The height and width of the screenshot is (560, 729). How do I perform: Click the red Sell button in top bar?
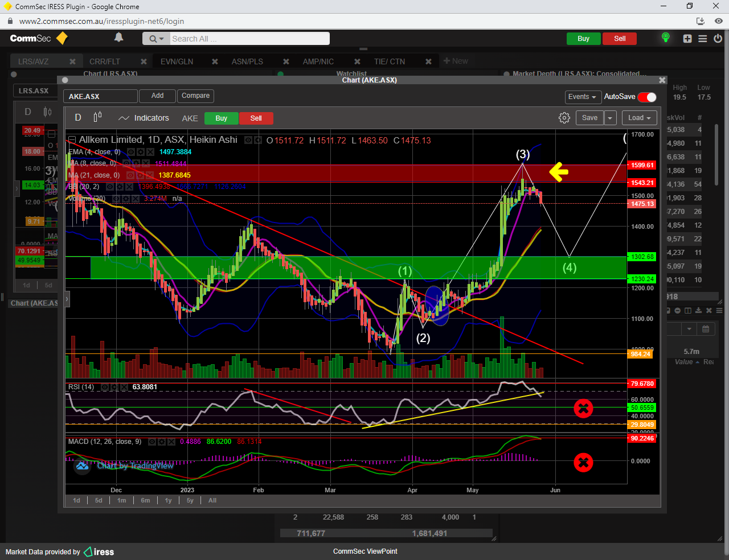coord(620,39)
